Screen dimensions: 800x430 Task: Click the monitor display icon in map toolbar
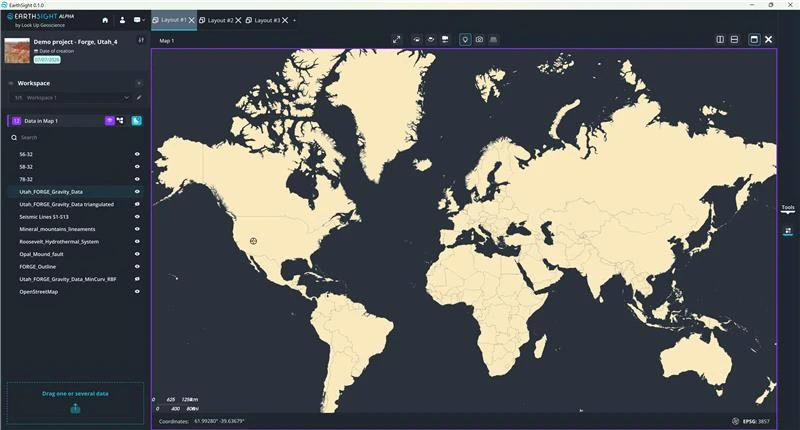[x=445, y=39]
